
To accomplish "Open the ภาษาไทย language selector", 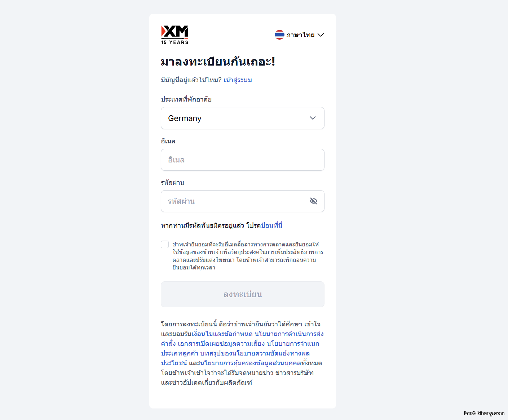I will (300, 35).
